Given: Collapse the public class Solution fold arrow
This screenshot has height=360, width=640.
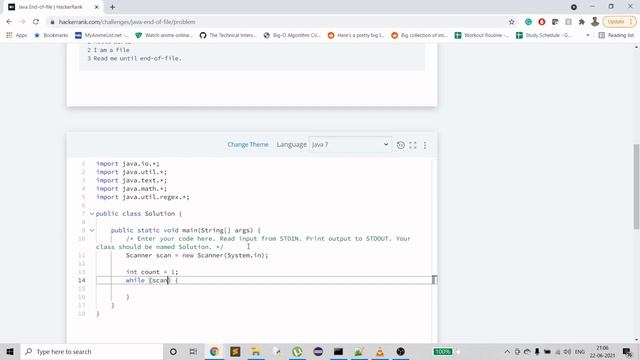Looking at the screenshot, I should point(92,213).
